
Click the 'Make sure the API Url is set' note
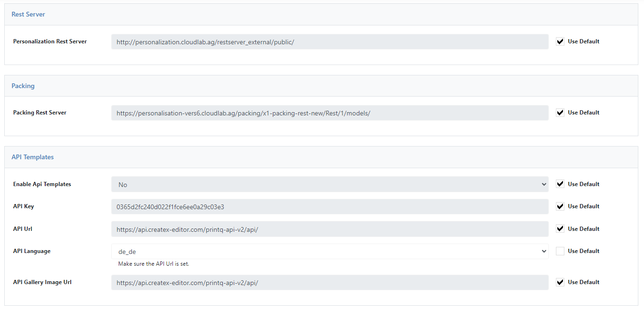tap(154, 264)
